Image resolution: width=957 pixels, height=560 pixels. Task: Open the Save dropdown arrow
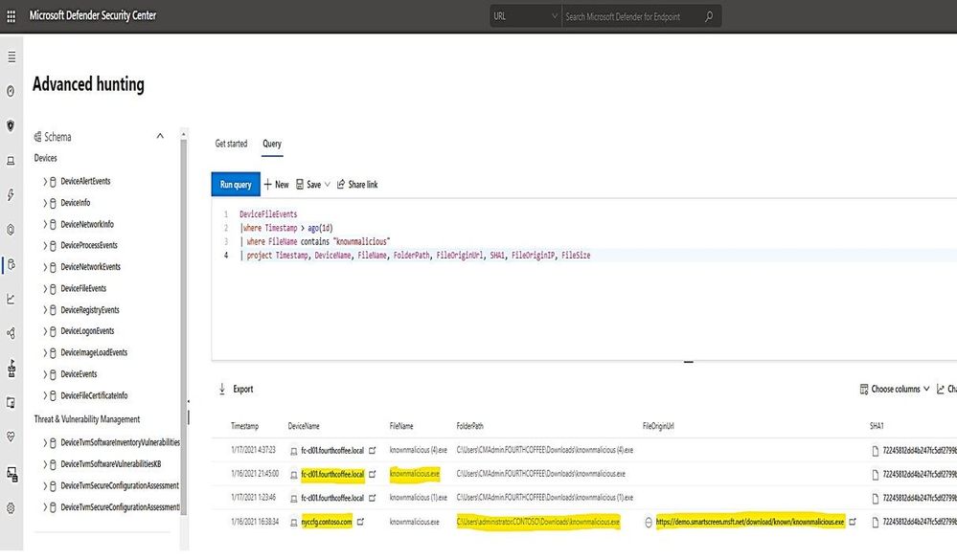[327, 184]
